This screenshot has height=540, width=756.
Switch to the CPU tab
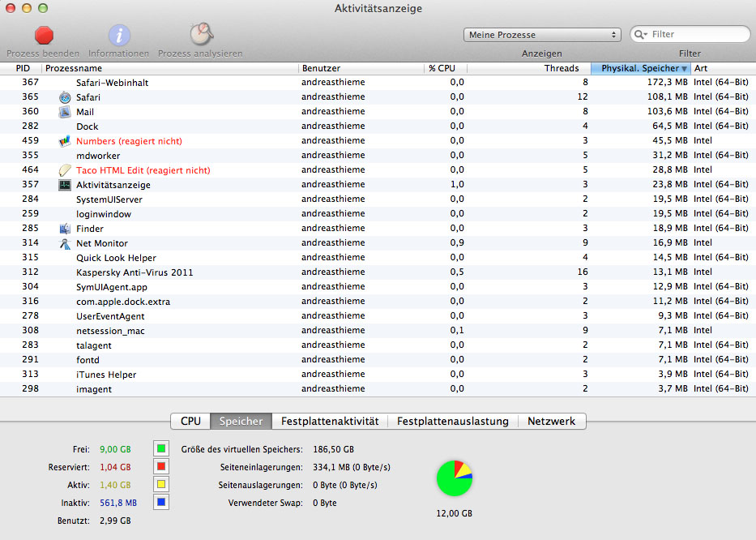pos(190,421)
